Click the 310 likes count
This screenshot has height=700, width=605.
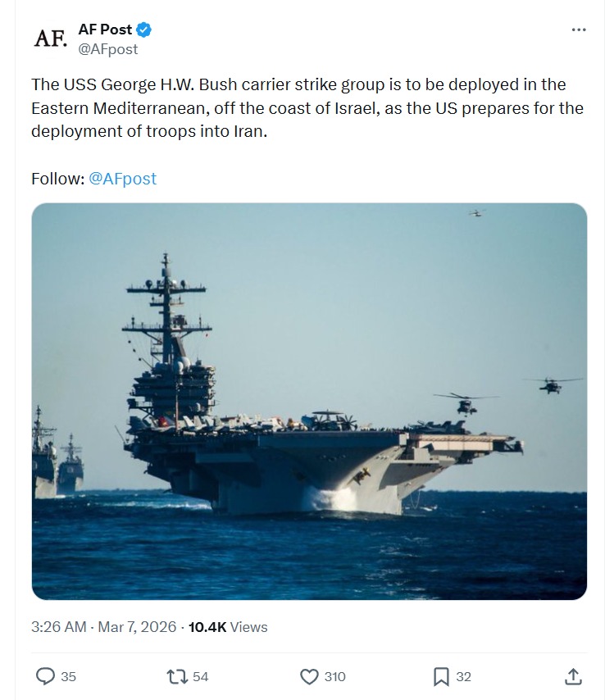pos(334,677)
